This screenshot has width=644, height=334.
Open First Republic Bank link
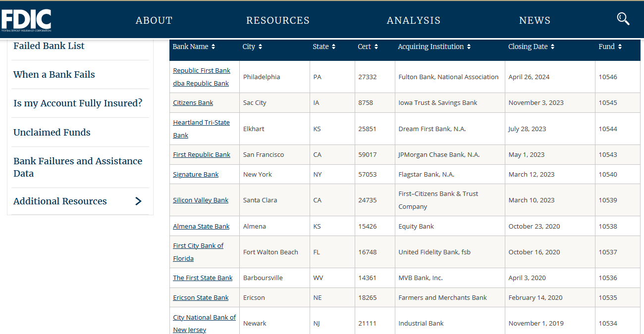(x=202, y=155)
